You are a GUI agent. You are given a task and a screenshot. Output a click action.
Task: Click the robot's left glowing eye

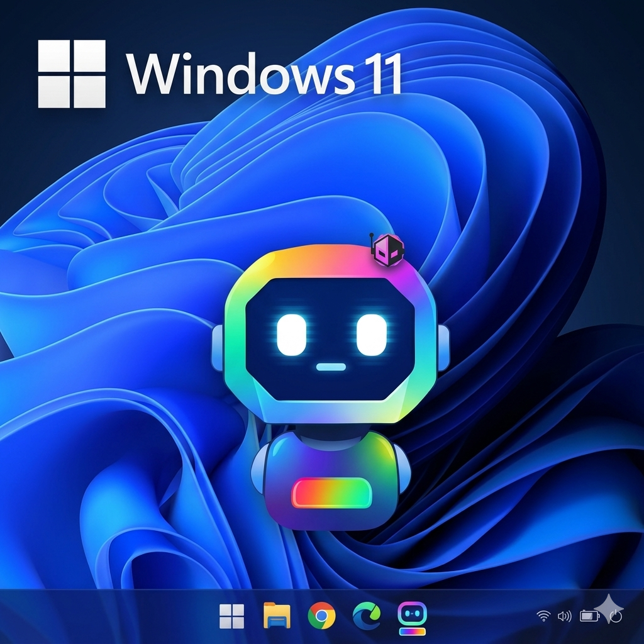point(292,333)
